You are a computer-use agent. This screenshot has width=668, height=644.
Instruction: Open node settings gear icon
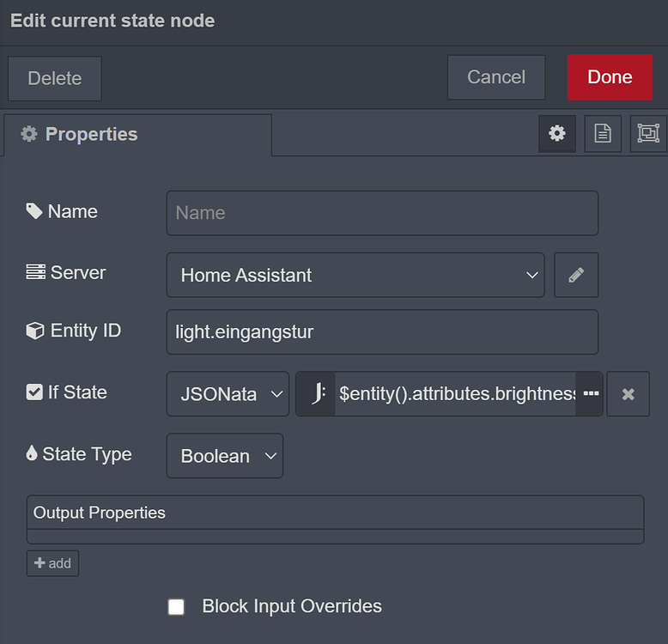tap(557, 134)
